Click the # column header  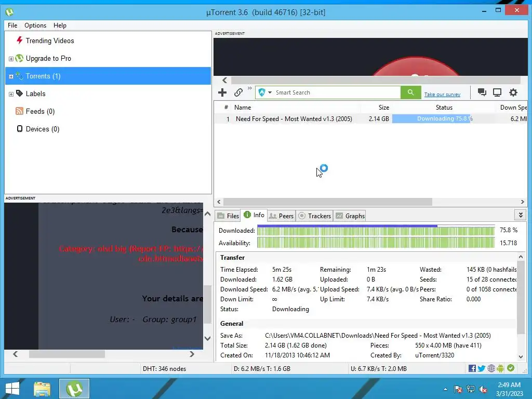226,107
